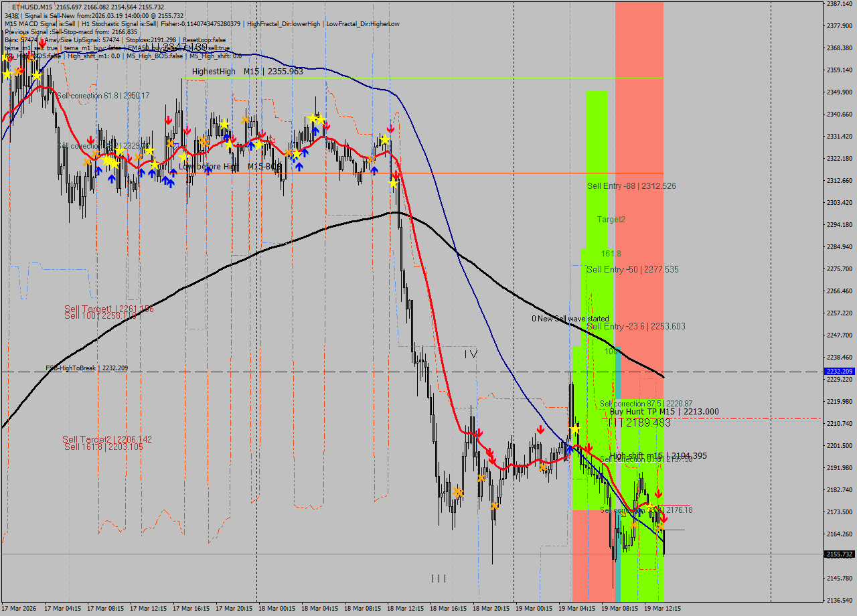857x616 pixels.
Task: Select the 'I I I' wave label near the chart bottom
Action: (439, 578)
